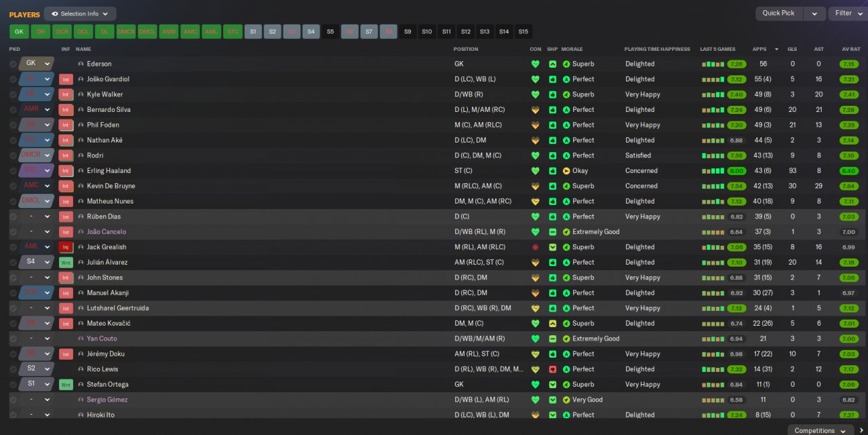Open Stefan Ortega's S1 selection dropdown
The width and height of the screenshot is (868, 435).
pos(37,385)
